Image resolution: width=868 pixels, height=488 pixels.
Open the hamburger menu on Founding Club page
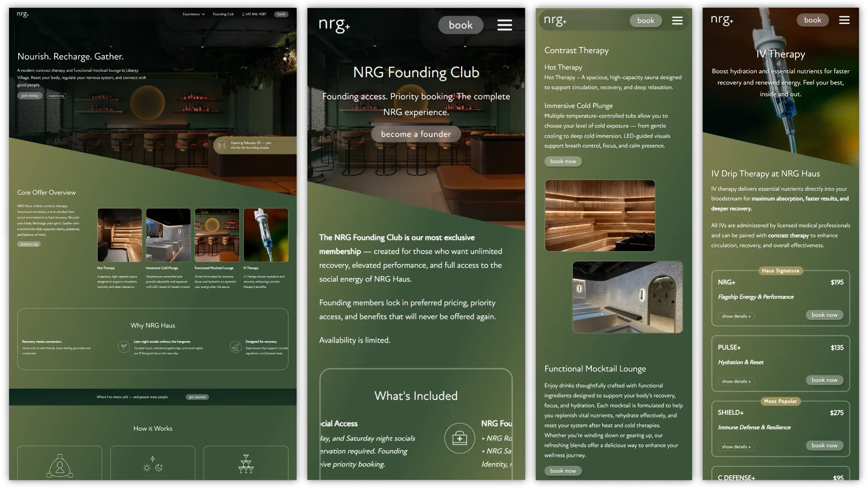(x=505, y=25)
